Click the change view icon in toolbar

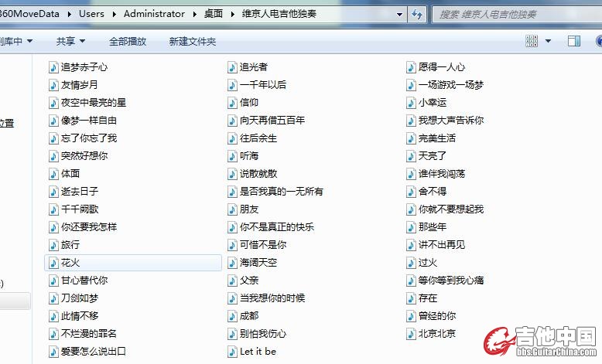coord(532,41)
